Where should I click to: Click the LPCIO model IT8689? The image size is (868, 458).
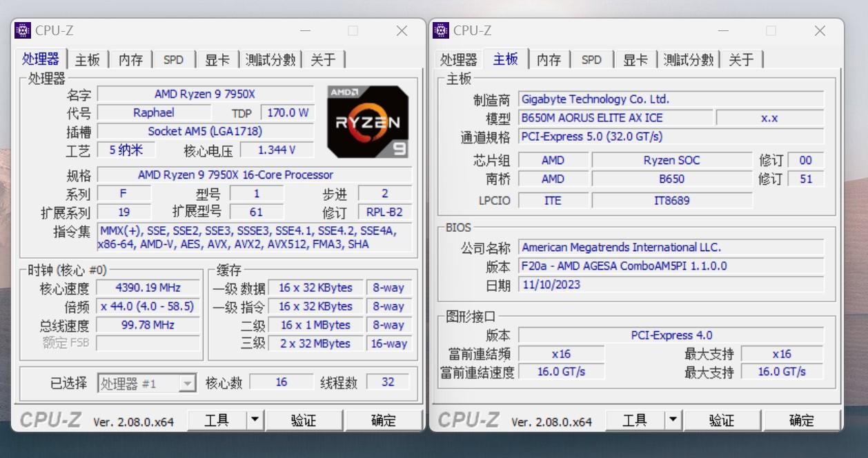click(x=672, y=201)
